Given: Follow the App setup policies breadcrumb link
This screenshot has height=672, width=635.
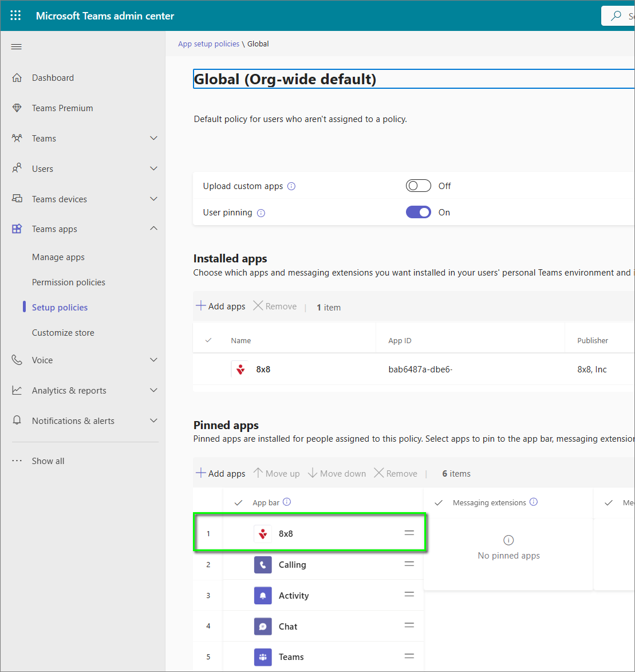Looking at the screenshot, I should pyautogui.click(x=208, y=44).
